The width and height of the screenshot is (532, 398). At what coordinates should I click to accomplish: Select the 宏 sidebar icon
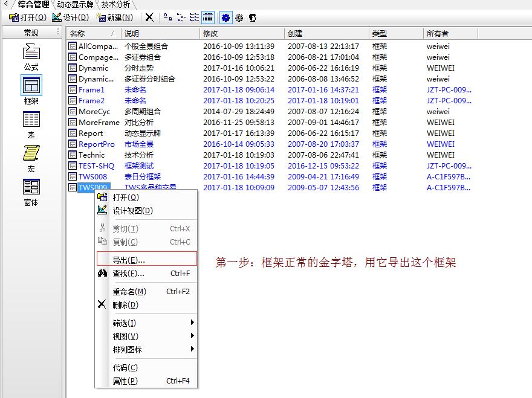31,159
